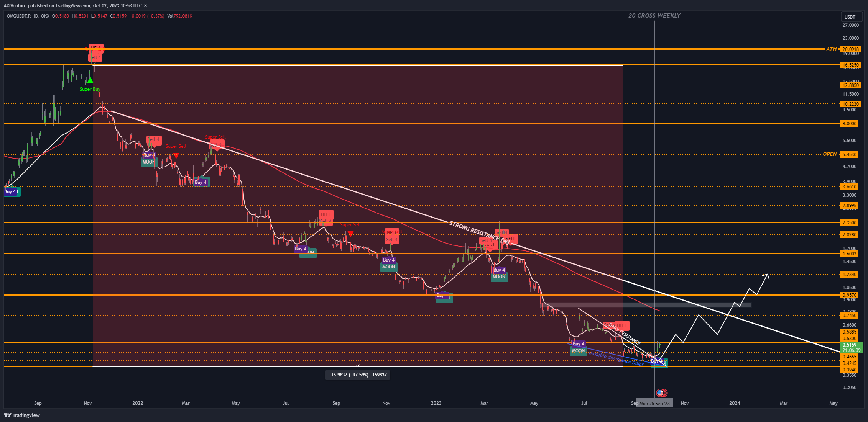Select the 2.8995 price level label

click(849, 206)
